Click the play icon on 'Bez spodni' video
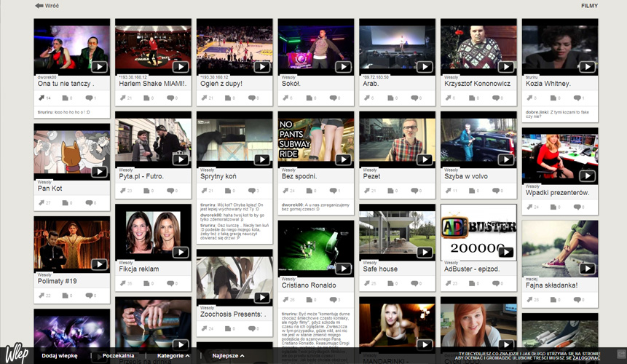This screenshot has width=627, height=364. 343,160
